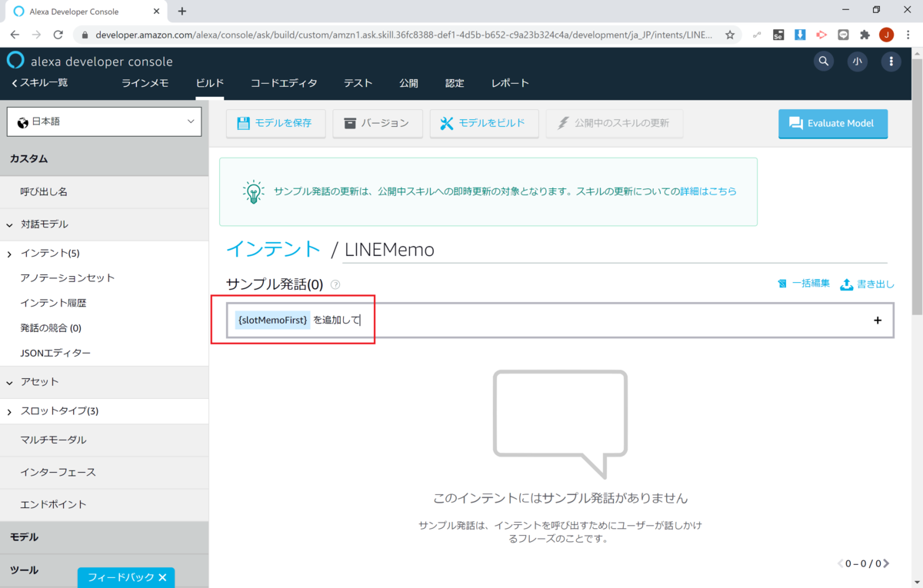Add the utterance with the plus icon

coord(877,321)
